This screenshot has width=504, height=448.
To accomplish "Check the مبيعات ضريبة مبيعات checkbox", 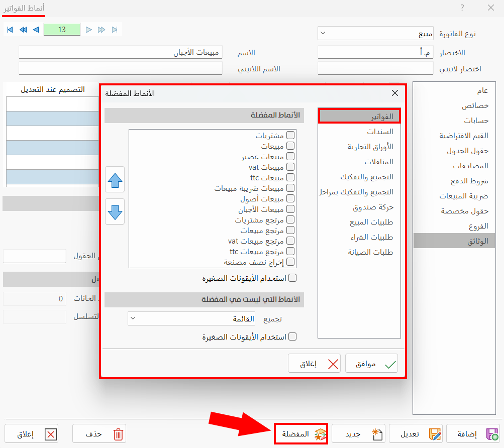I will click(290, 188).
